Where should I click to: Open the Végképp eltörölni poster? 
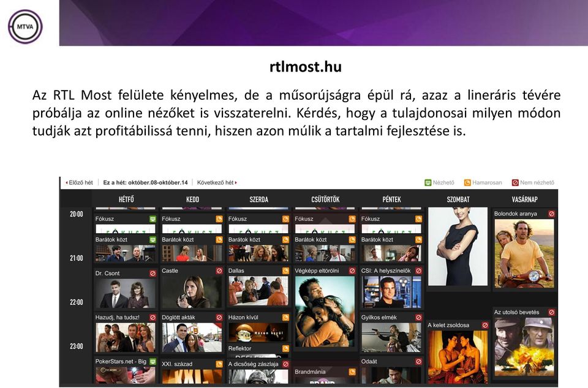pyautogui.click(x=325, y=312)
